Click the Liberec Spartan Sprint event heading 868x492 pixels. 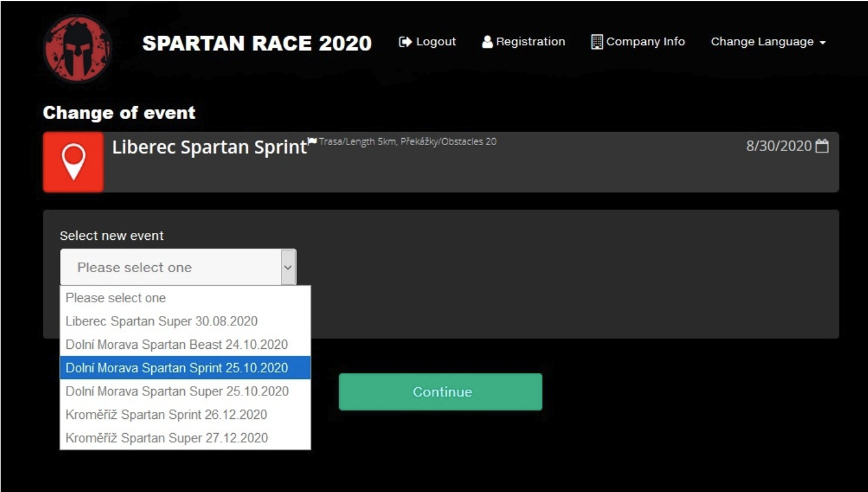coord(210,147)
